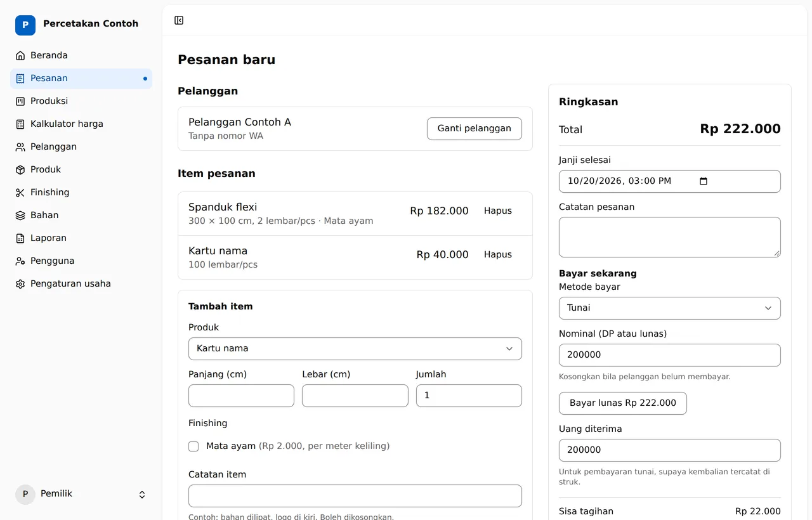Open Laporan in the sidebar menu
Image resolution: width=812 pixels, height=520 pixels.
click(81, 238)
